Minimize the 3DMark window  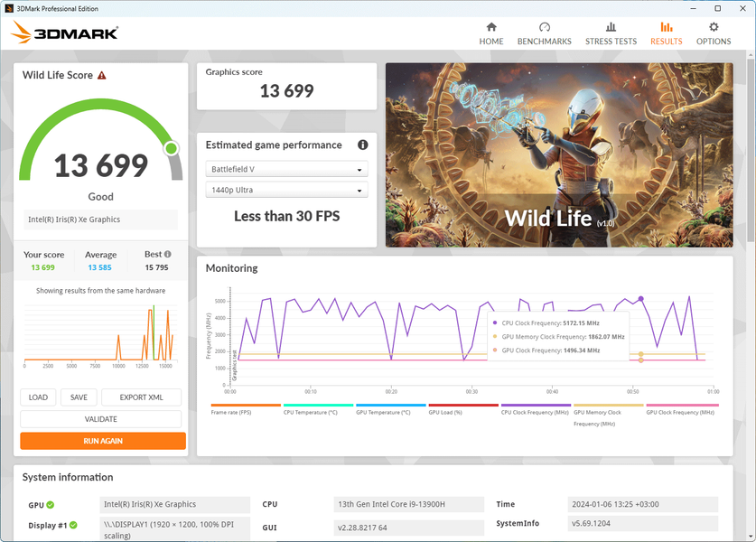coord(694,8)
